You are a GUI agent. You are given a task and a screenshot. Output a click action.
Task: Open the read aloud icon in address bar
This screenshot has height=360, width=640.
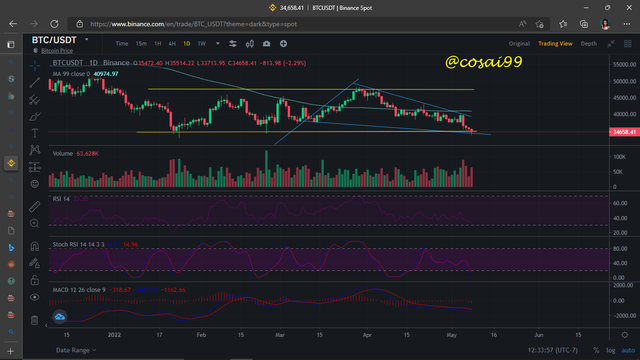522,24
